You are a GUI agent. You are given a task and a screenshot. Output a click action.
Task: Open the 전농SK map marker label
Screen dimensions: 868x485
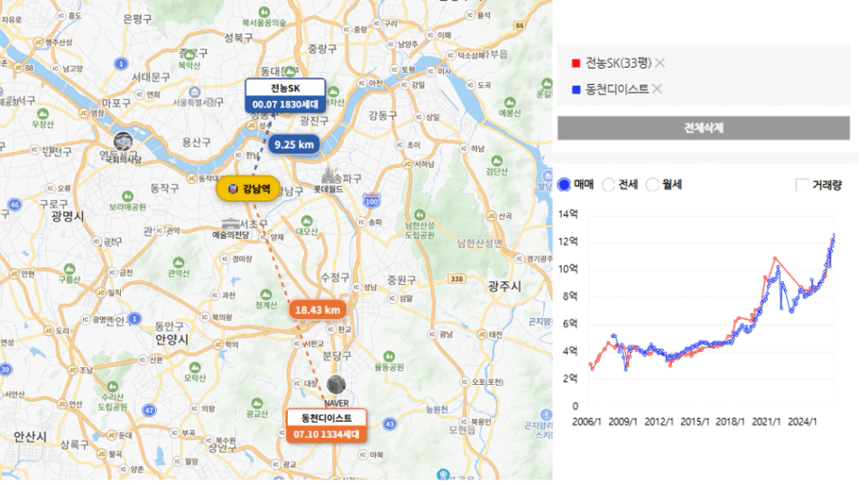click(285, 96)
